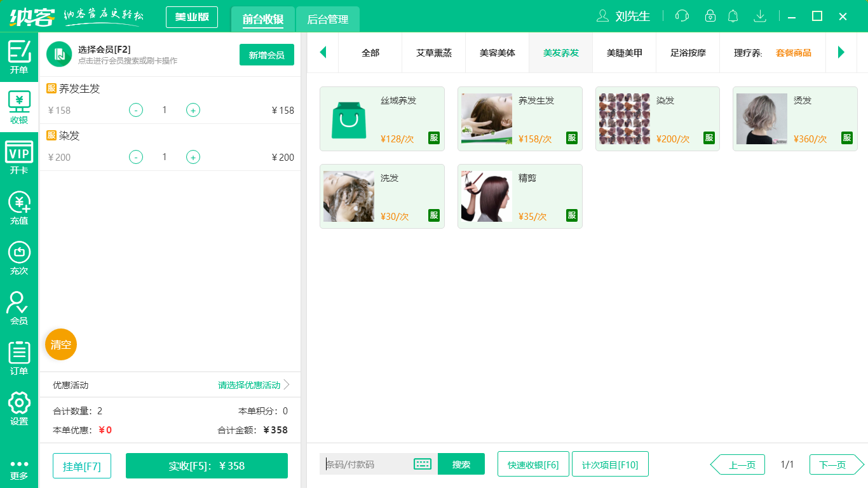
Task: Open the 收银 cashier panel
Action: point(19,105)
